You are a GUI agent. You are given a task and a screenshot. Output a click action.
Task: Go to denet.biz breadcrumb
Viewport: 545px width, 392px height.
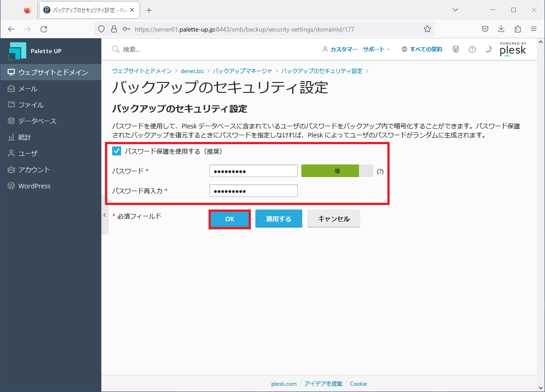tap(192, 71)
